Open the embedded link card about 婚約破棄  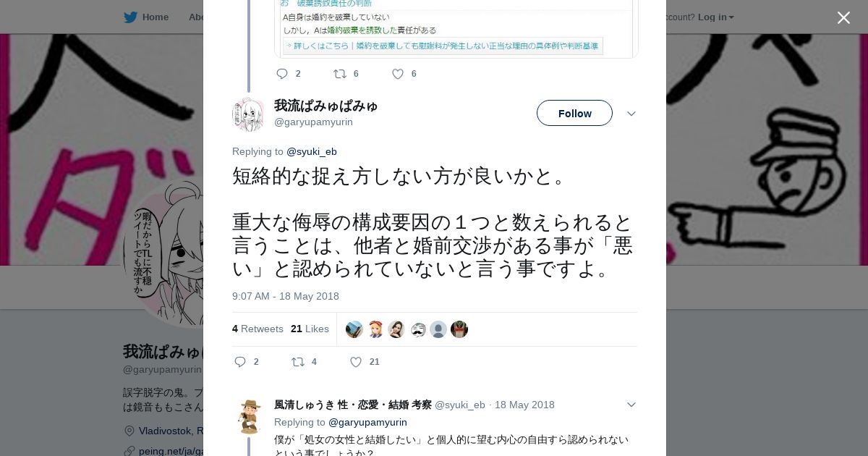(456, 28)
